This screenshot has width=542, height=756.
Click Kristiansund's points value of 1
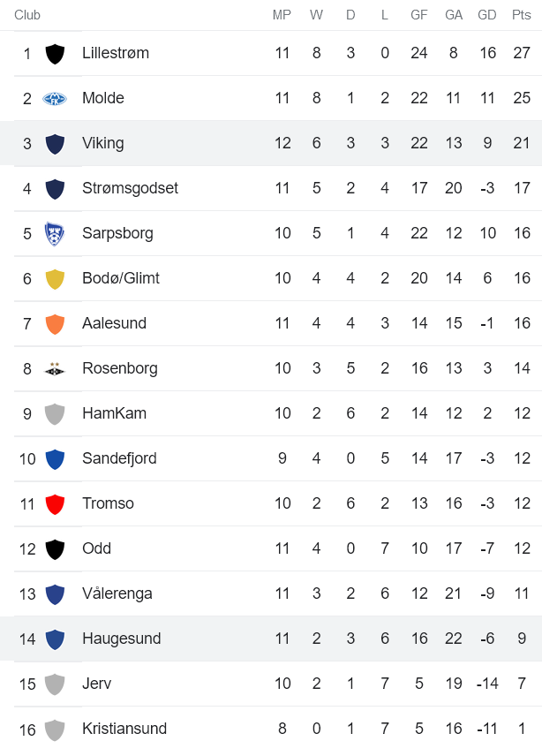coord(521,729)
